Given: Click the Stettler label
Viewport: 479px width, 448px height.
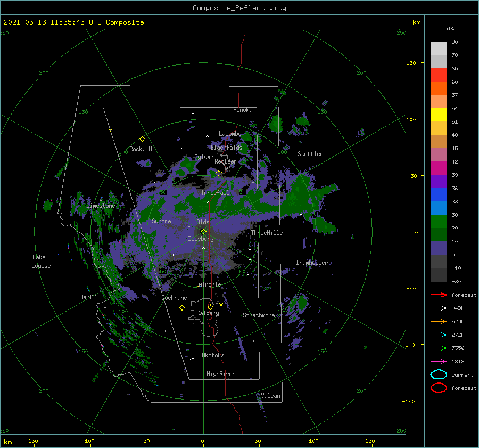Looking at the screenshot, I should click(310, 154).
